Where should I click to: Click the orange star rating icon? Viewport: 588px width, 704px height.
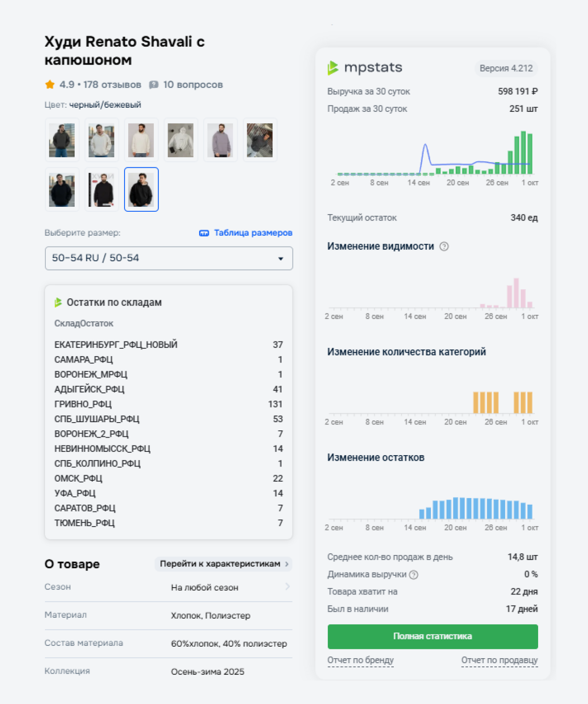point(50,85)
